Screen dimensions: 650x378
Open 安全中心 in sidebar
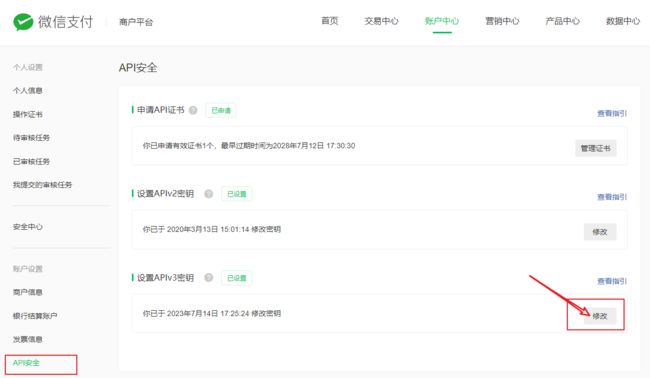pyautogui.click(x=28, y=227)
